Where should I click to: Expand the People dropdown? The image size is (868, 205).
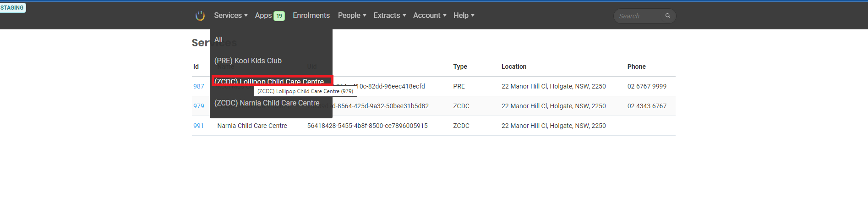click(x=352, y=16)
